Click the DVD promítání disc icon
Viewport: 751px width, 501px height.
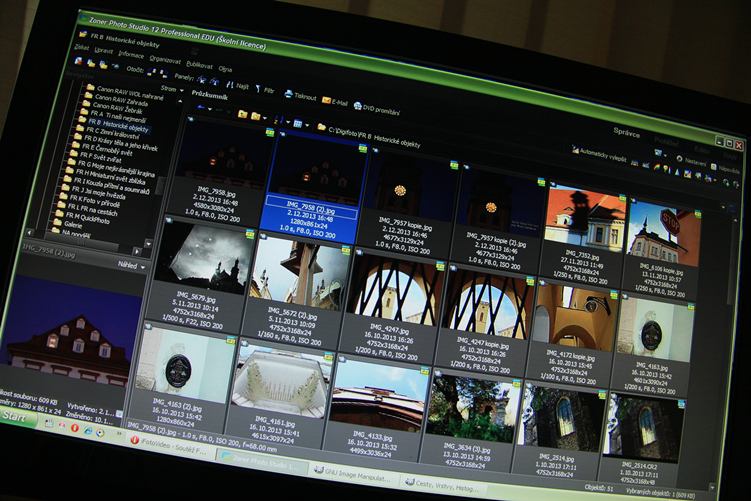click(x=358, y=105)
